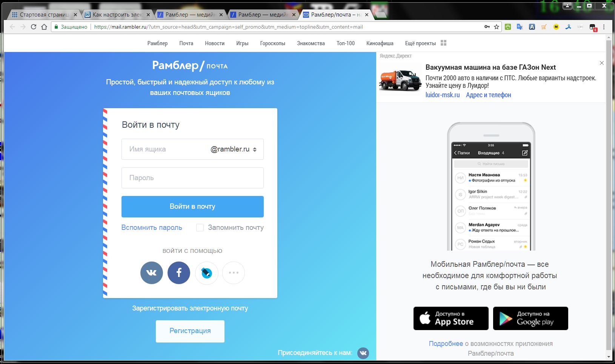Click the padlock secure site icon
This screenshot has height=364, width=615.
(x=56, y=27)
